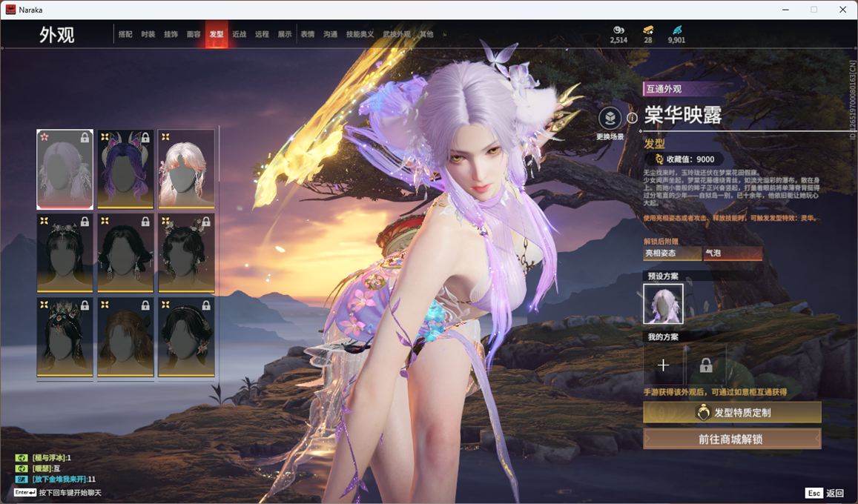Click the lock icon on the twin-bun hairstyle
The height and width of the screenshot is (504, 858).
click(x=206, y=222)
